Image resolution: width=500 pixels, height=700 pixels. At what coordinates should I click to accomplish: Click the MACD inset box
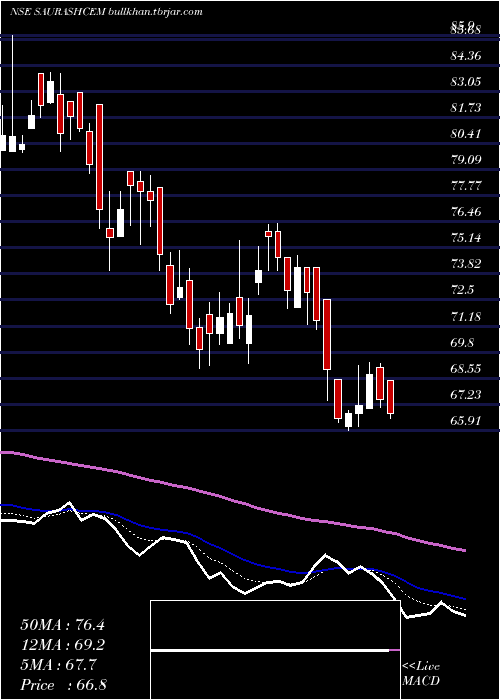(x=275, y=650)
